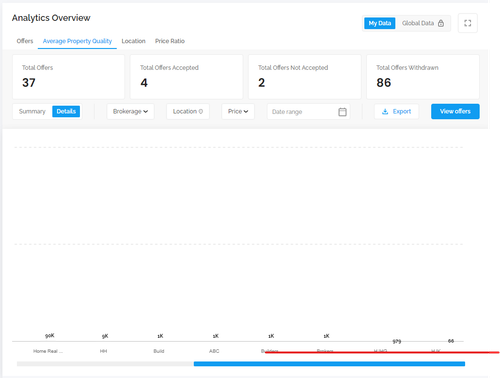Click the 'Analytics Overview' heading
This screenshot has height=378, width=500.
coord(51,18)
